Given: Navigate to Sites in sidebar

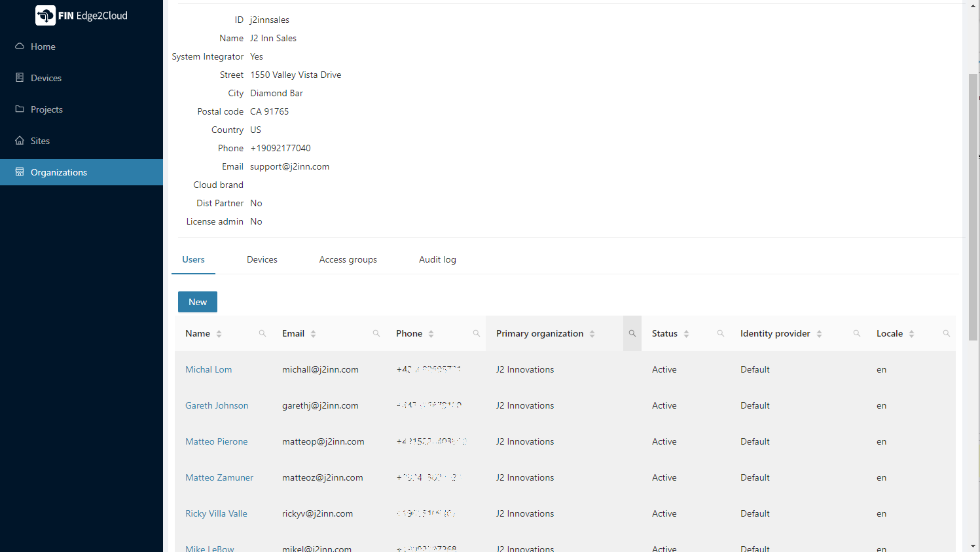Looking at the screenshot, I should 81,141.
